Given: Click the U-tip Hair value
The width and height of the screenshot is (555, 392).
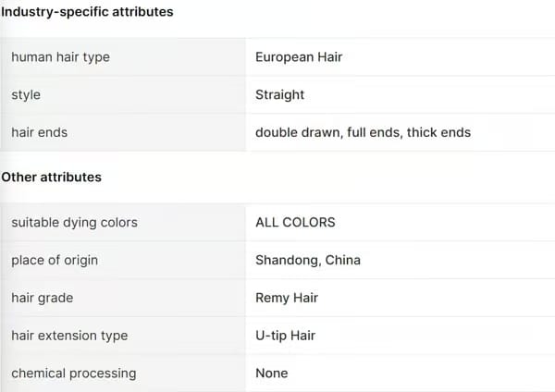Looking at the screenshot, I should pos(285,336).
